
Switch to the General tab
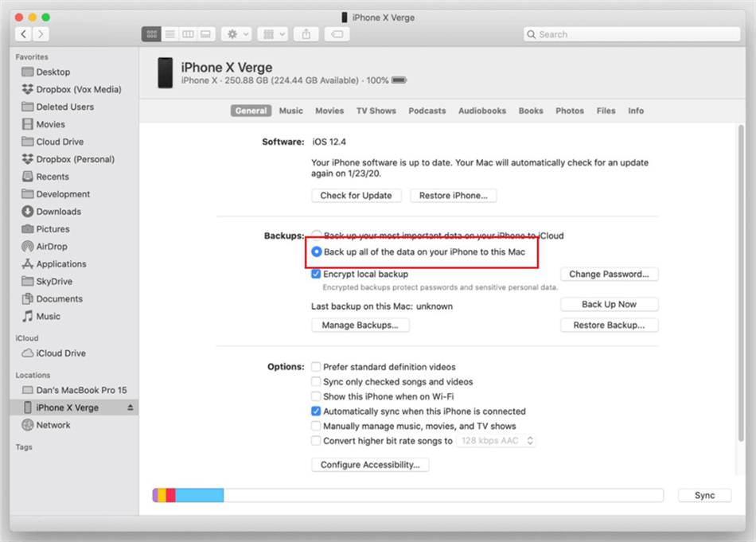[x=251, y=111]
